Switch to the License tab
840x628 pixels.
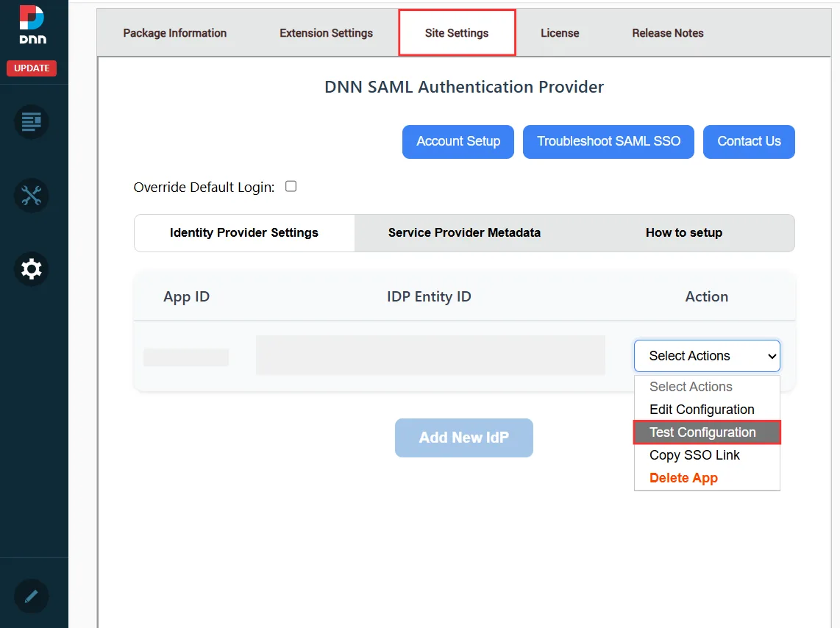coord(560,33)
